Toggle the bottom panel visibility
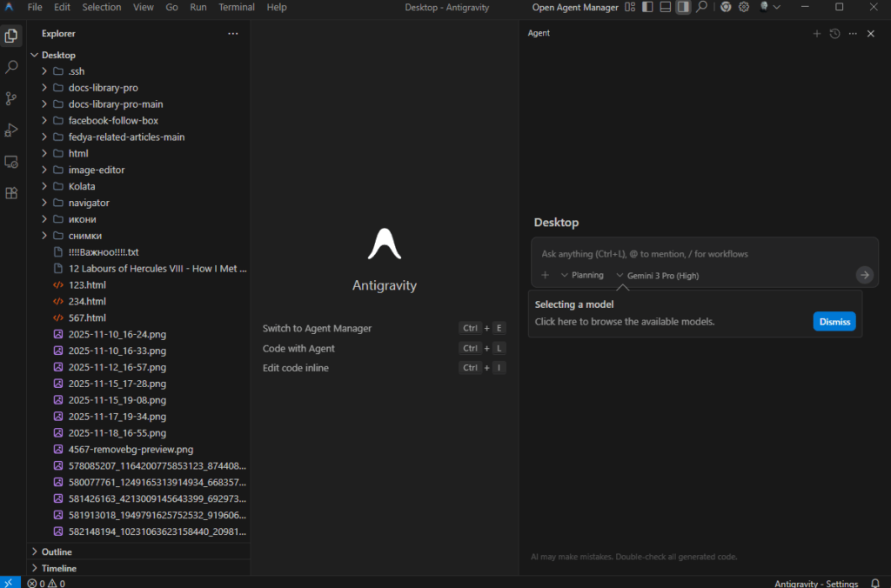891x588 pixels. [666, 7]
